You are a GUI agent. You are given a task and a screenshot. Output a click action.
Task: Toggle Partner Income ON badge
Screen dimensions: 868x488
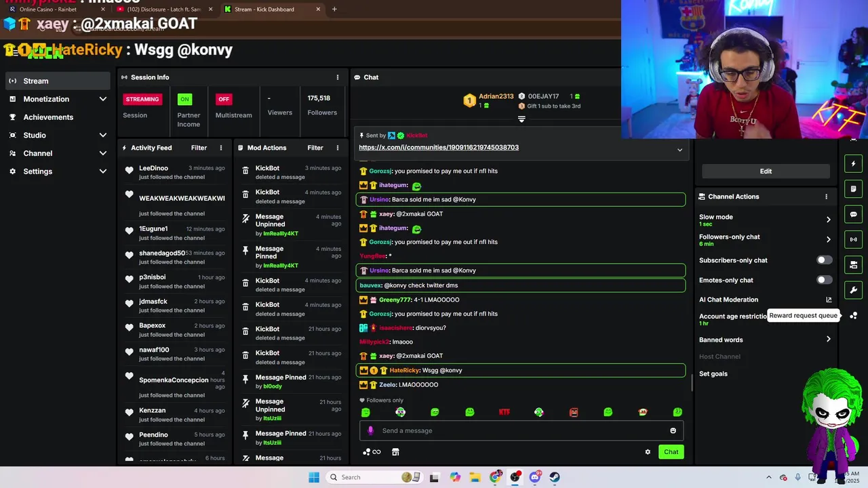tap(184, 99)
